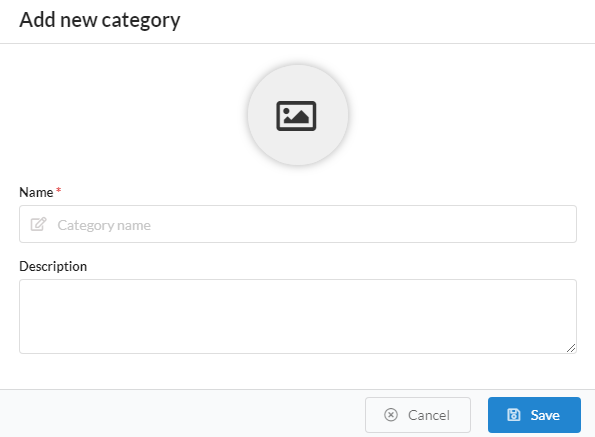Click the "Cancel" text on the outlined button
The width and height of the screenshot is (595, 437).
tap(429, 415)
